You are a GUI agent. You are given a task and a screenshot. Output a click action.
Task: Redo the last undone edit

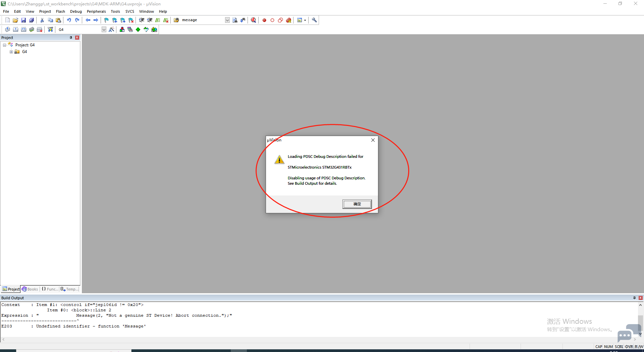tap(77, 20)
